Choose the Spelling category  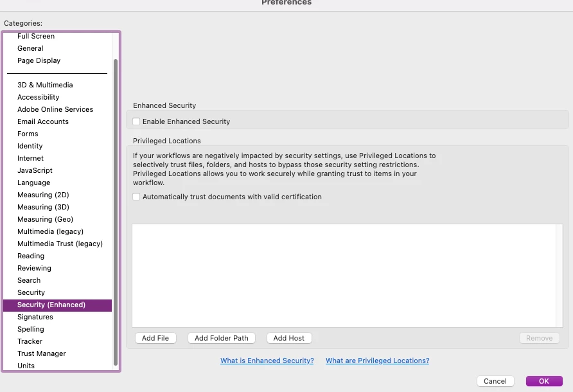(57, 329)
